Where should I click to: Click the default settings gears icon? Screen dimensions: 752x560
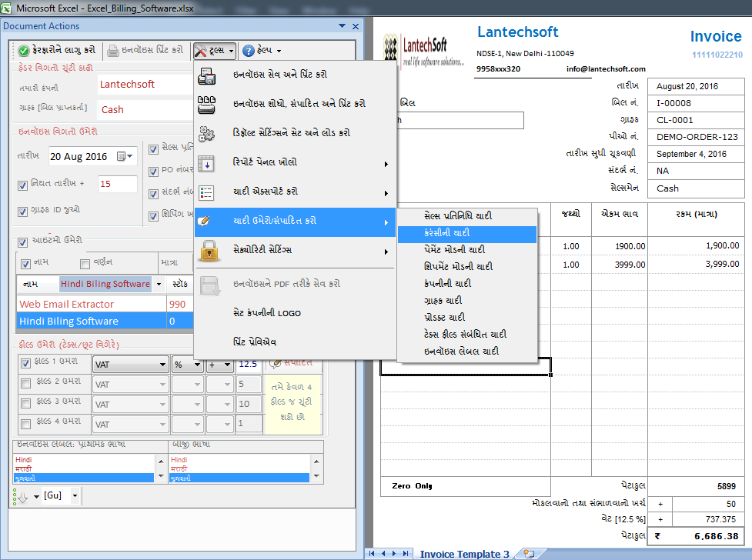(207, 134)
